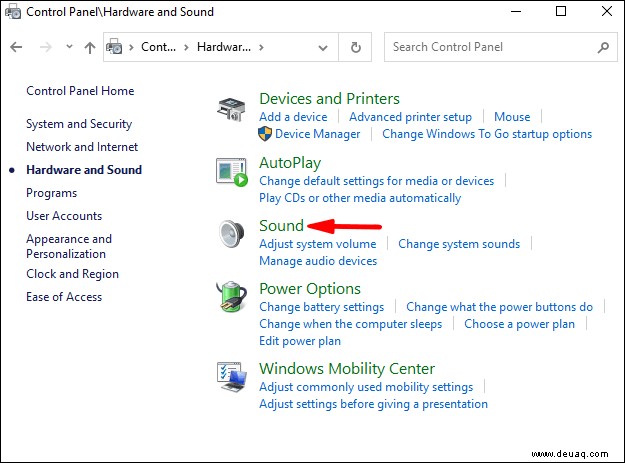
Task: Click Change default settings for media or devices
Action: point(376,181)
